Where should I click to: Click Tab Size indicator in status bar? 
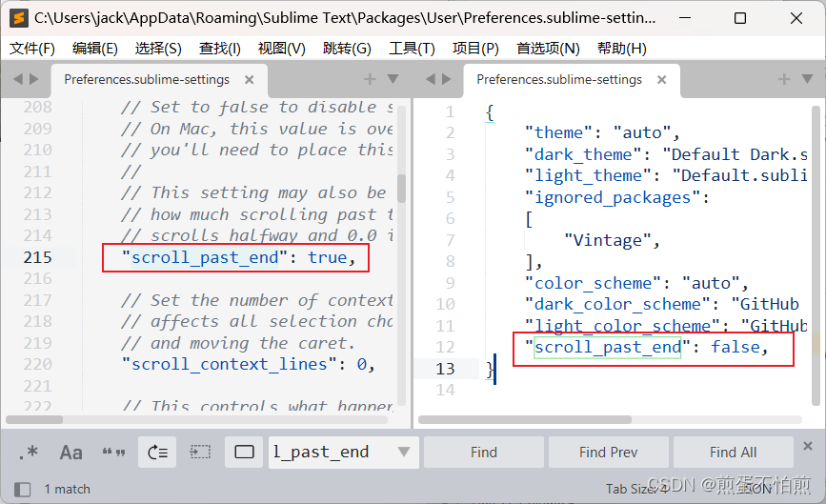pyautogui.click(x=636, y=490)
